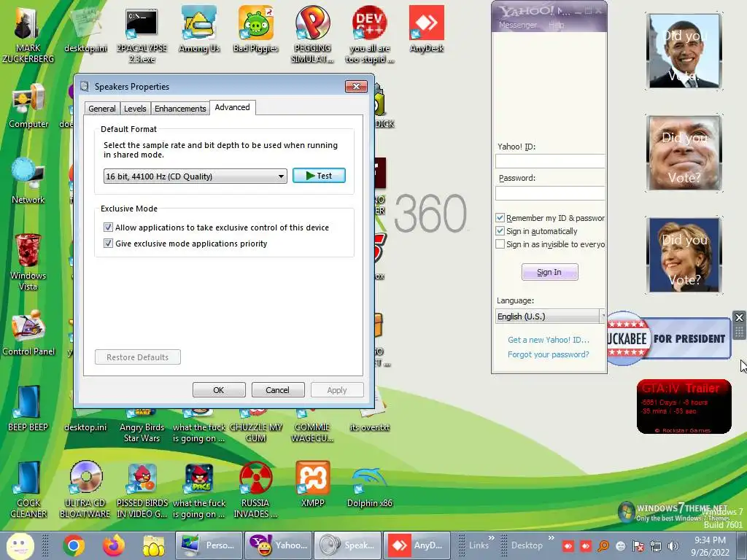Click the magnifier icon in system tray
The width and height of the screenshot is (747, 560).
point(603,546)
